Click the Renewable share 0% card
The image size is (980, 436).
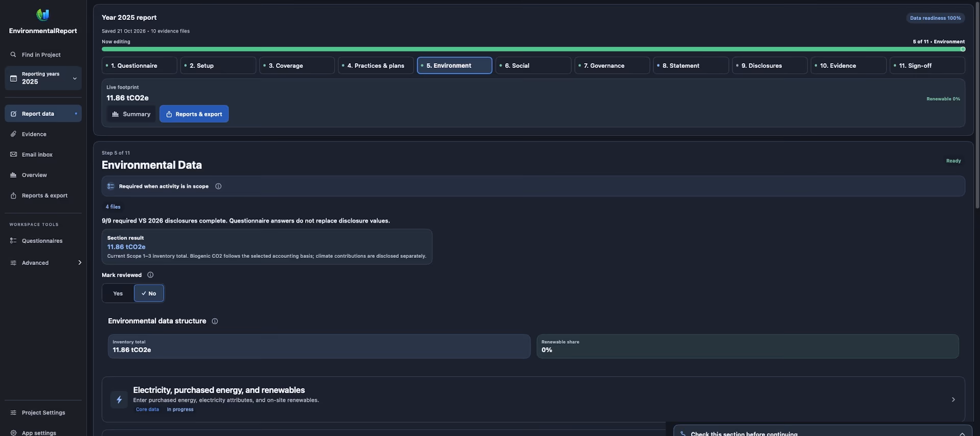pyautogui.click(x=748, y=347)
